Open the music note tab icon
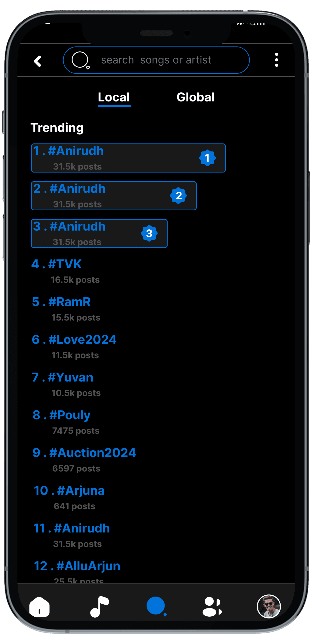 coord(99,607)
